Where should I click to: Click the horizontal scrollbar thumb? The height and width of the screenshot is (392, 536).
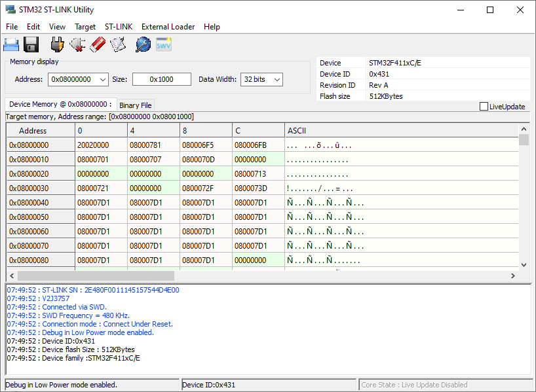[x=96, y=276]
